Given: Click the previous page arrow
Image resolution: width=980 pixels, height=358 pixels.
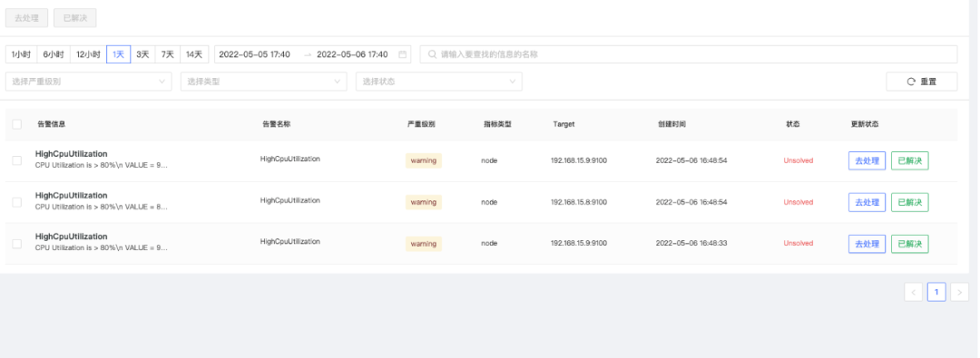Looking at the screenshot, I should click(913, 292).
